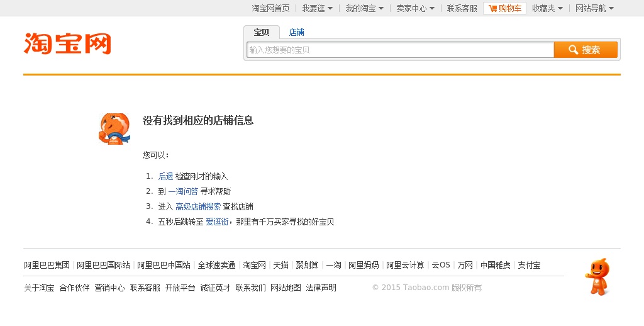Visit the 爱逛街 link
Screen dimensions: 644x326
[x=217, y=222]
